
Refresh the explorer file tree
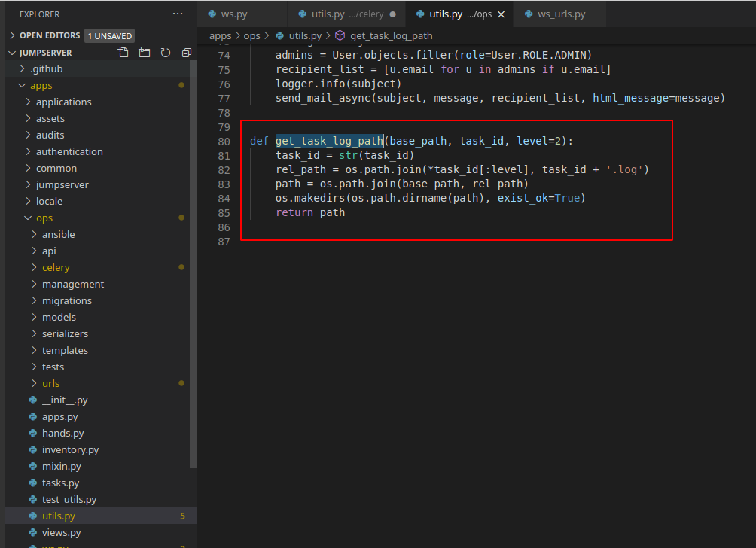coord(166,53)
